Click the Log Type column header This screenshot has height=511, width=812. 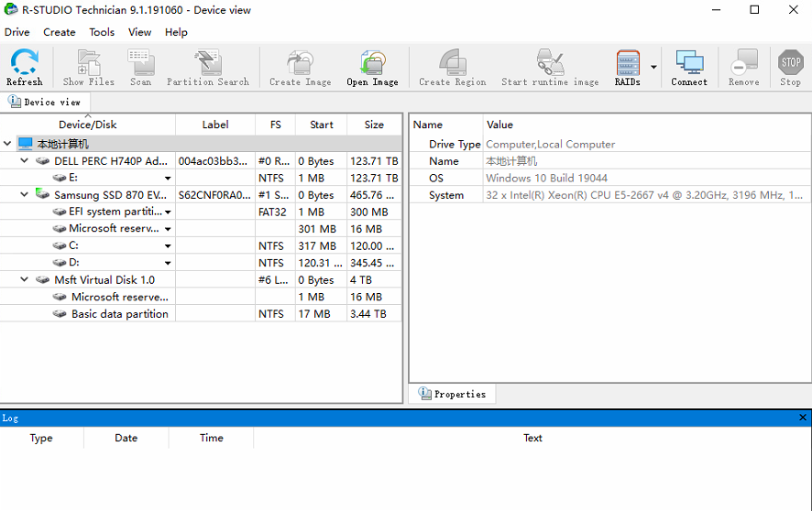[41, 438]
